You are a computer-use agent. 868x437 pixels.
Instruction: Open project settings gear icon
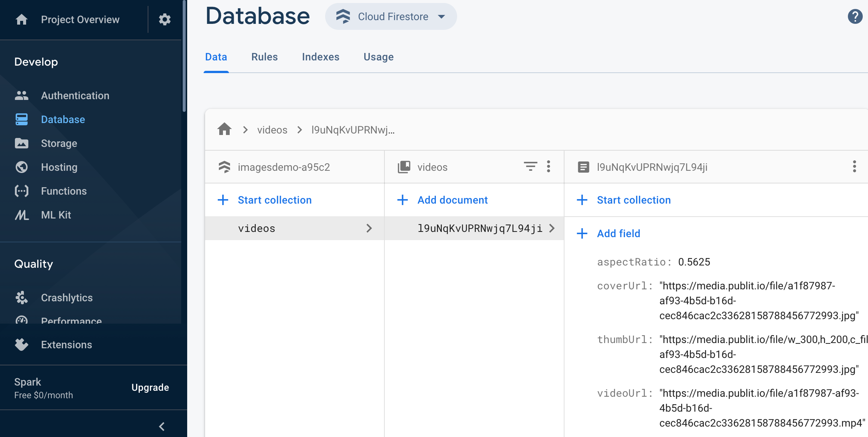[x=164, y=19]
